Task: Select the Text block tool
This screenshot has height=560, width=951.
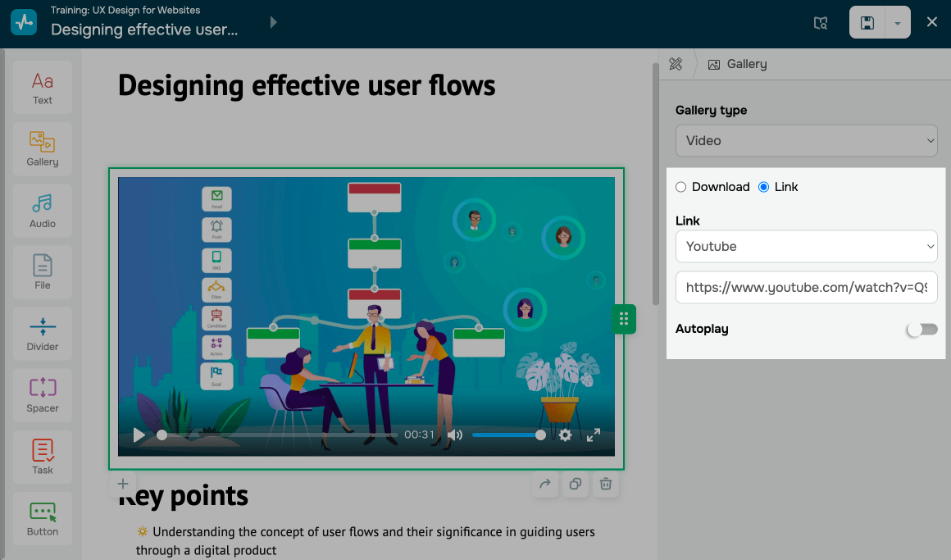Action: coord(43,87)
